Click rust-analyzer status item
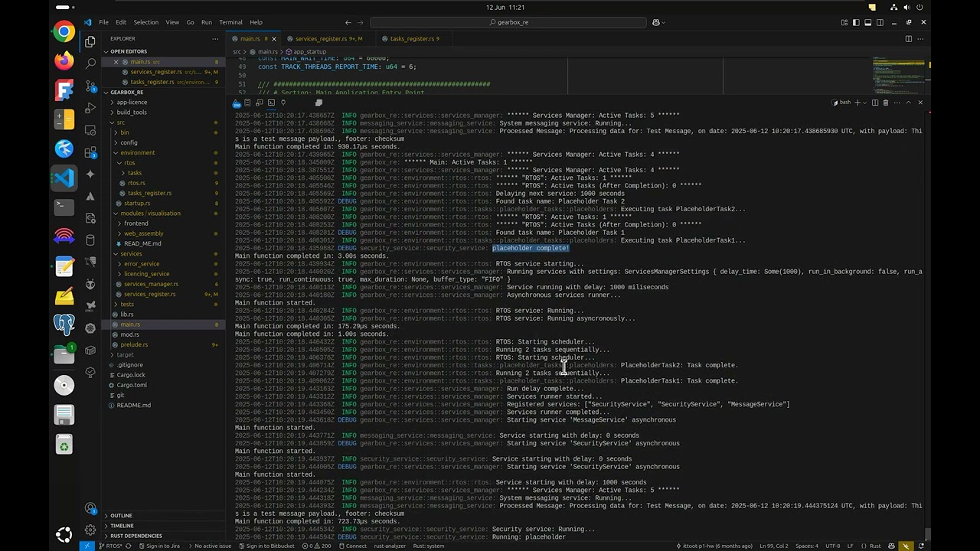Screen dimensions: 980x551 click(x=390, y=546)
